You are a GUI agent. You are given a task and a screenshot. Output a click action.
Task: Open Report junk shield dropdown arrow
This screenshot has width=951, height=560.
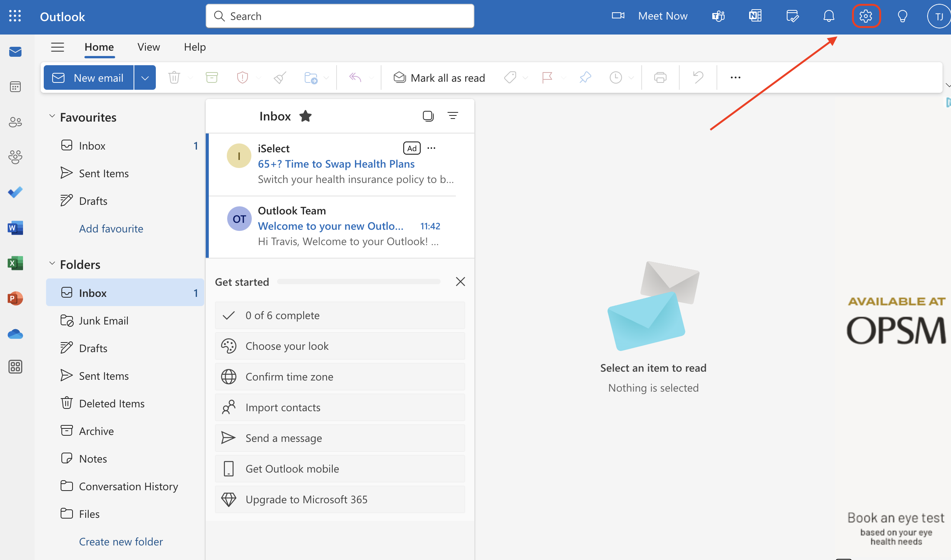click(x=258, y=78)
